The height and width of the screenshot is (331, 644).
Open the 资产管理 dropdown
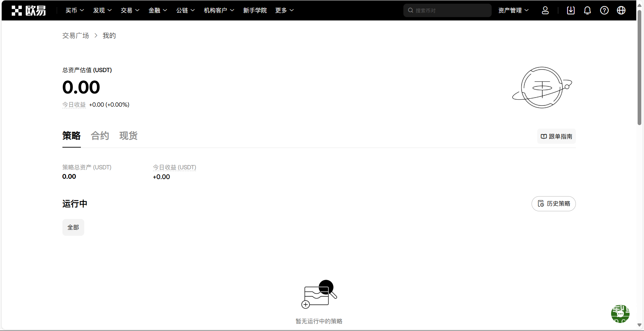point(513,10)
